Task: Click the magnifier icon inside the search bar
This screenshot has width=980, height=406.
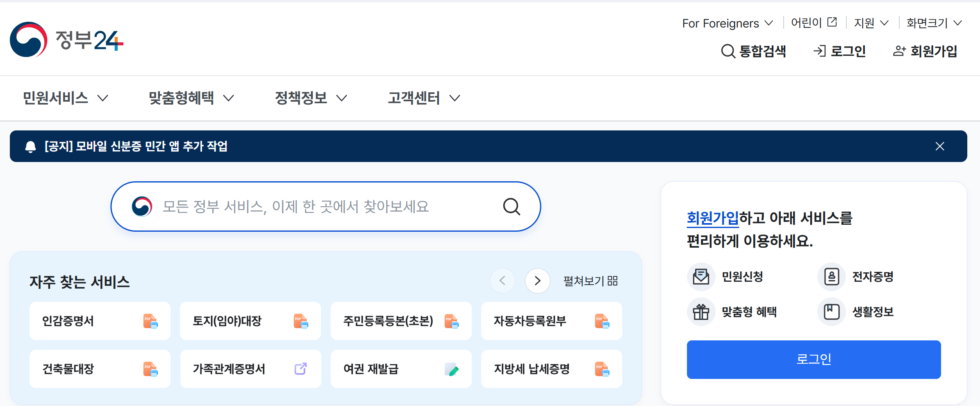Action: [511, 206]
